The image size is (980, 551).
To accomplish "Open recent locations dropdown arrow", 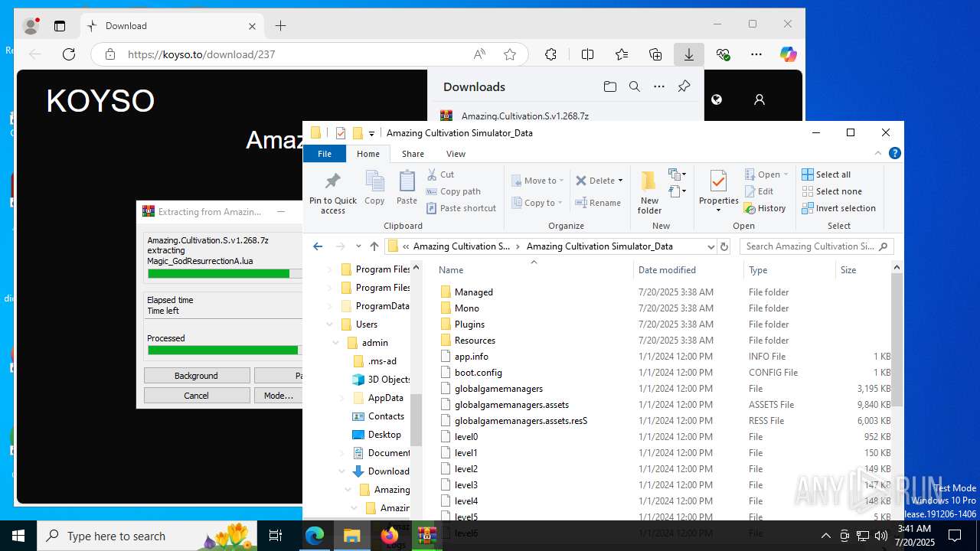I will 358,246.
